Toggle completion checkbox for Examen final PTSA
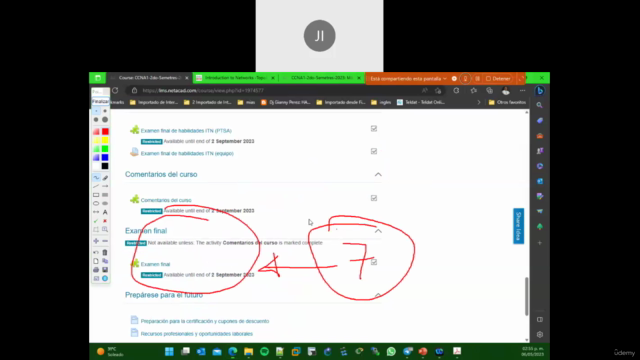Viewport: 640px width, 360px height. [x=374, y=129]
